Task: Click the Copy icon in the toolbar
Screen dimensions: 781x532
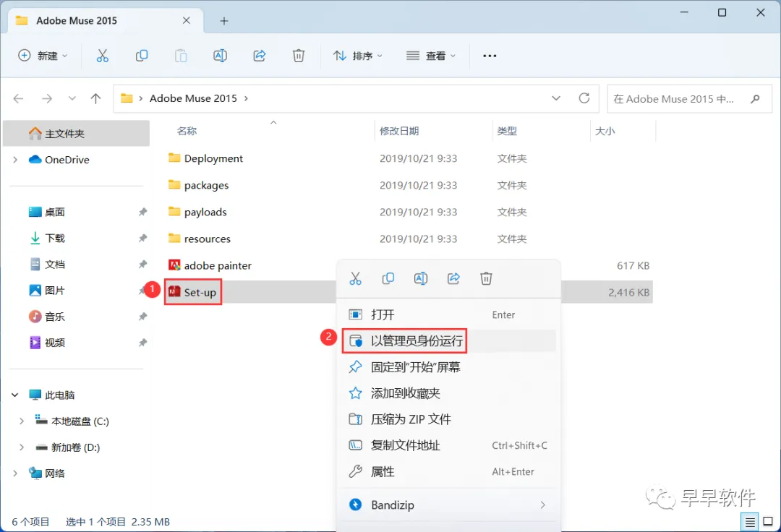Action: tap(142, 56)
